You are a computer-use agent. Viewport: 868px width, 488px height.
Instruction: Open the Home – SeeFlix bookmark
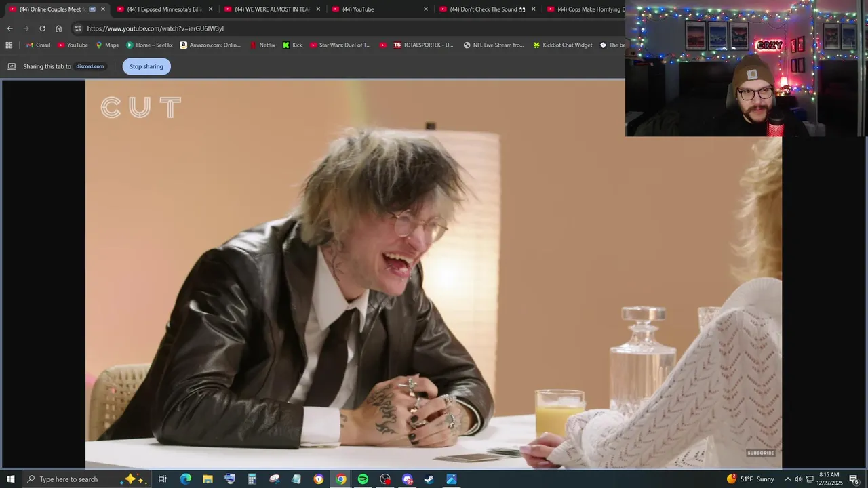coord(149,45)
